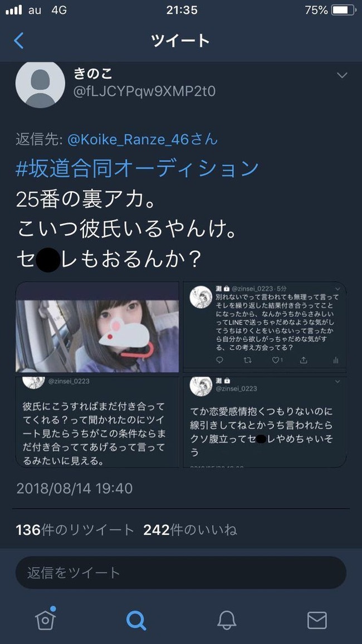View the 136件のリツイート list
This screenshot has width=362, height=644.
pos(75,530)
